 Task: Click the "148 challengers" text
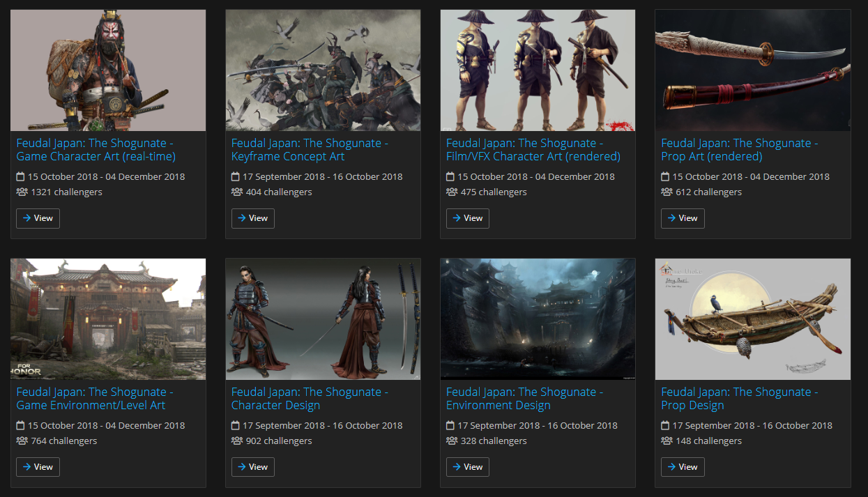click(708, 441)
